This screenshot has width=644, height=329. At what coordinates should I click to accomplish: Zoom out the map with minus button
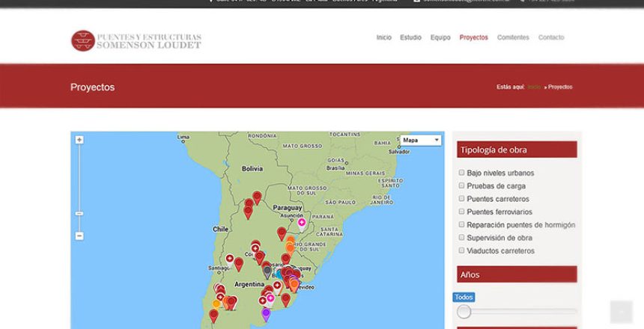click(x=79, y=236)
